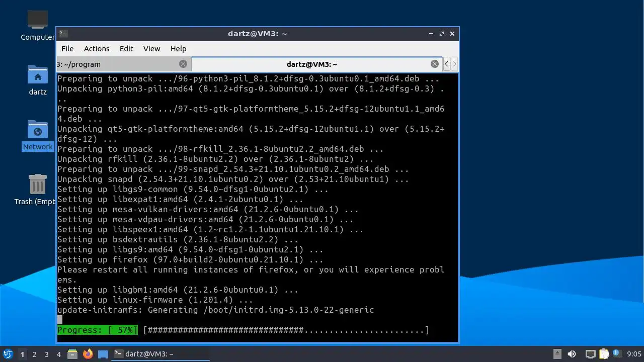Open the Actions menu
The image size is (644, 362).
coord(97,49)
